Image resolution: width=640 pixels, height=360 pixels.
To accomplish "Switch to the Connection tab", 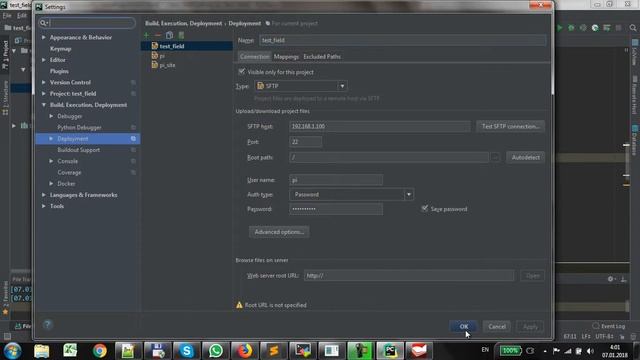I will coord(254,56).
